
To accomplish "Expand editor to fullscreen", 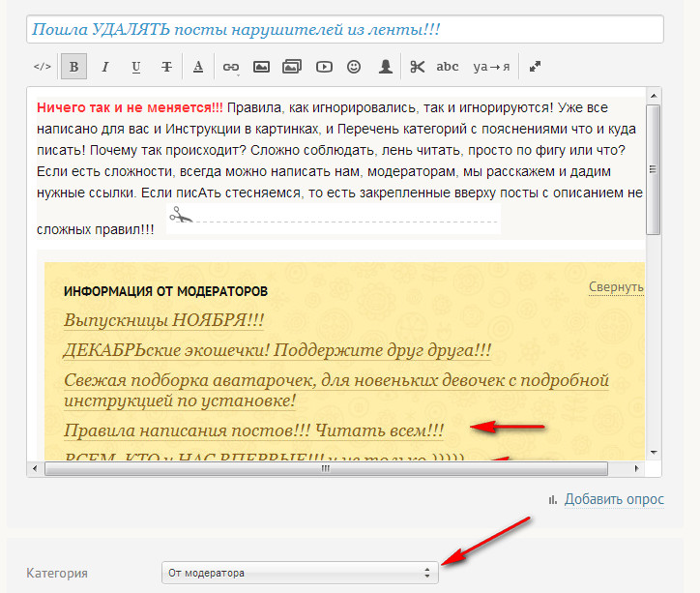I will point(535,67).
